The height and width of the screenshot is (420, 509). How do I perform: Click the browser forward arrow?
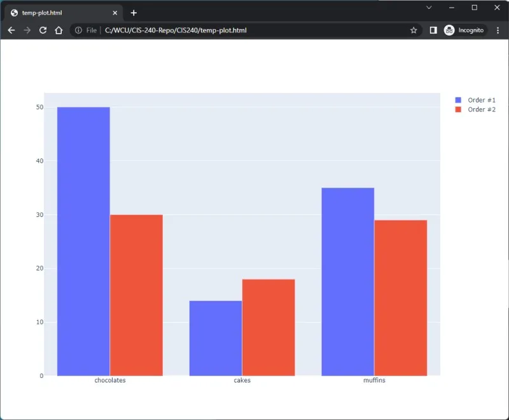click(x=27, y=30)
